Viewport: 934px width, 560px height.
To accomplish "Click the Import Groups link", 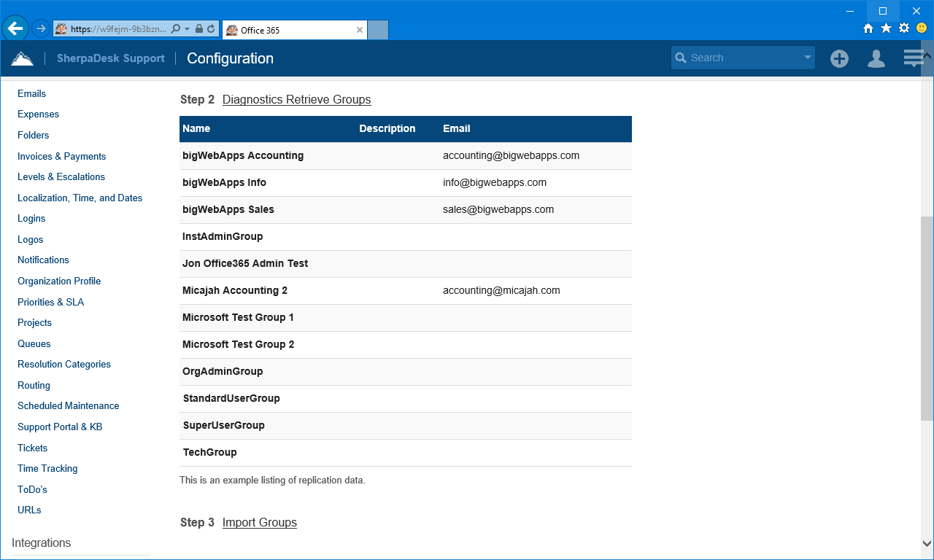I will point(259,522).
